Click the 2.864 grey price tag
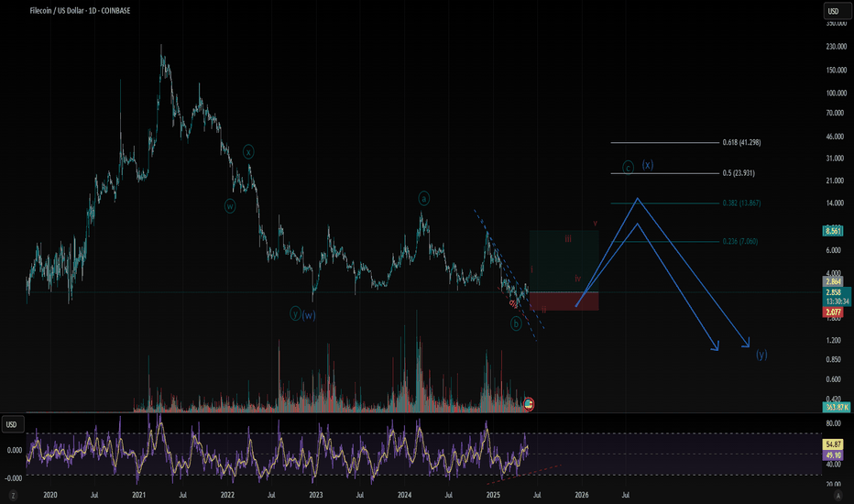The width and height of the screenshot is (854, 504). pos(833,281)
